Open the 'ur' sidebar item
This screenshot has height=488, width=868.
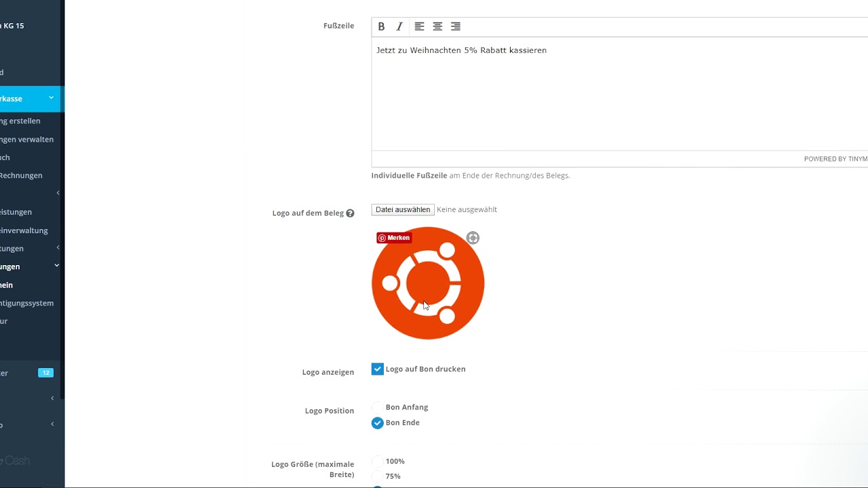pos(3,321)
